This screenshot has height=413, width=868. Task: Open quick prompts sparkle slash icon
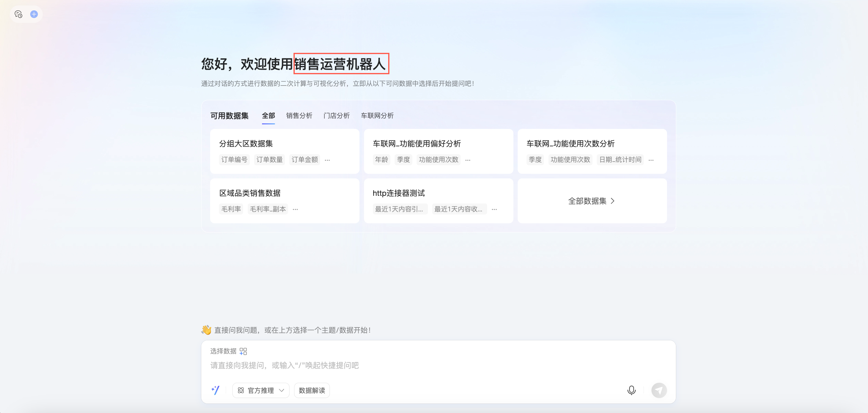pos(215,390)
